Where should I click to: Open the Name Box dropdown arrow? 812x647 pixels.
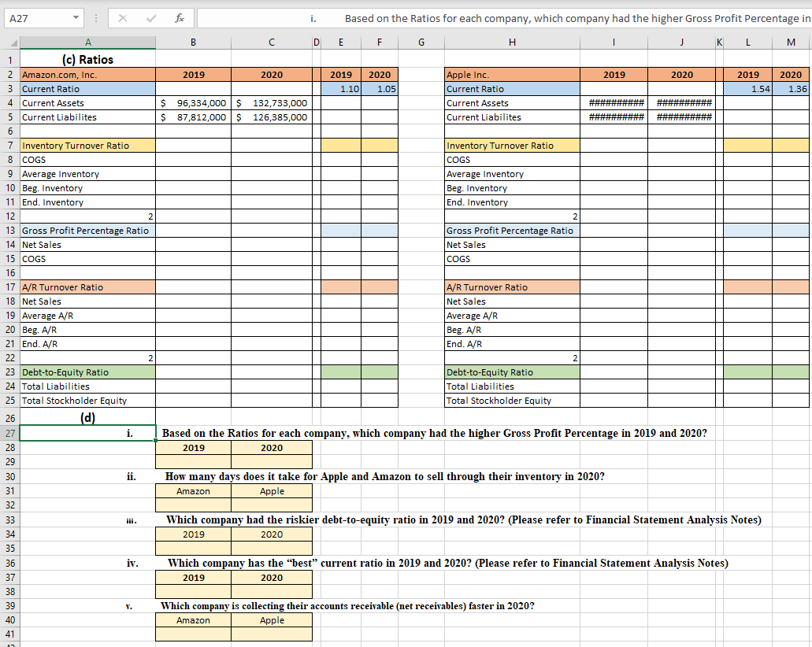coord(76,17)
